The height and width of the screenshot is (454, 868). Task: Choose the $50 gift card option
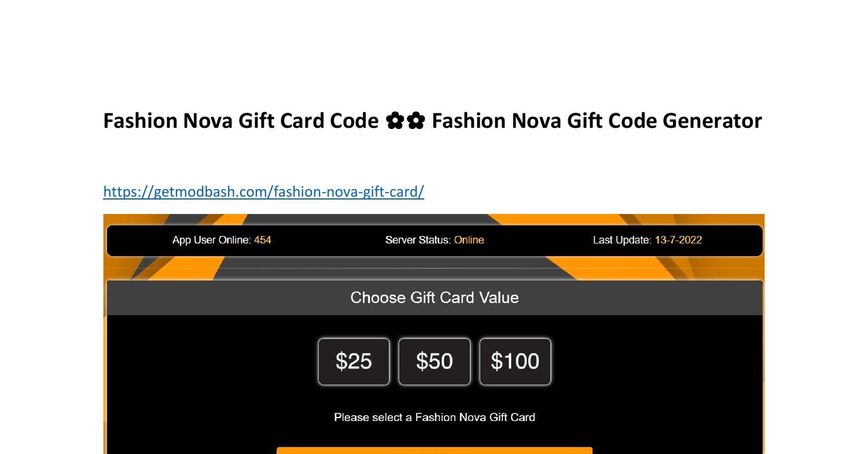[434, 361]
